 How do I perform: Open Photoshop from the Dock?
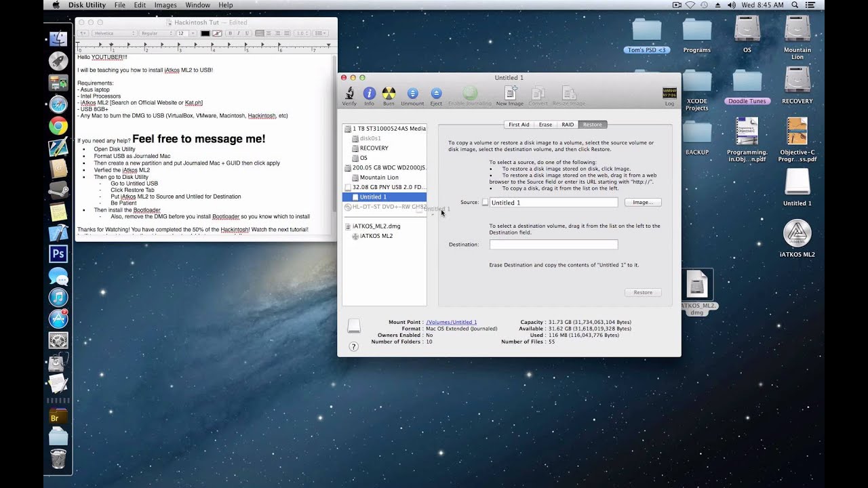coord(58,254)
